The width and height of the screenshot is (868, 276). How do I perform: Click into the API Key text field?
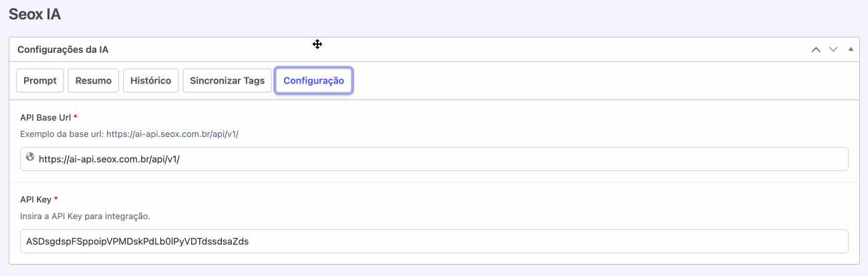coord(434,241)
